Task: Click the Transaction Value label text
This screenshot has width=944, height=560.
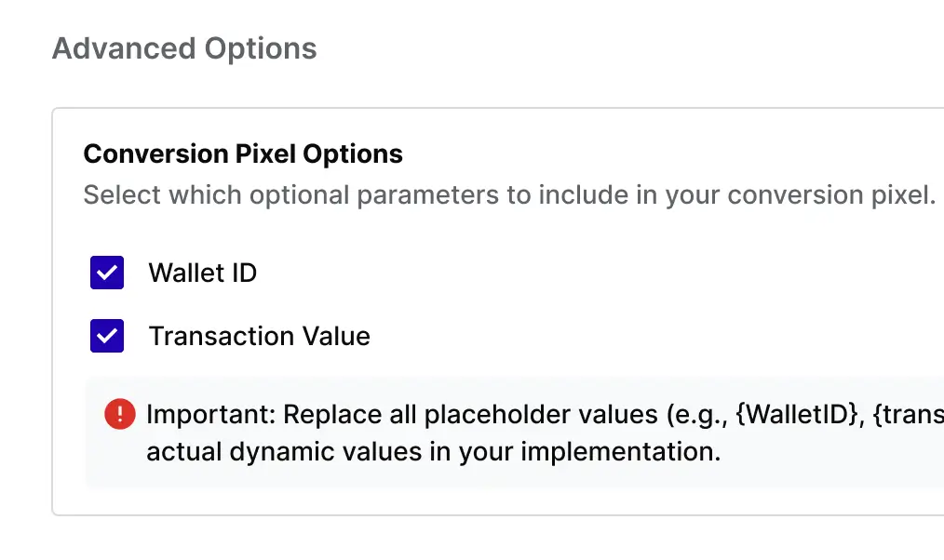Action: coord(260,336)
